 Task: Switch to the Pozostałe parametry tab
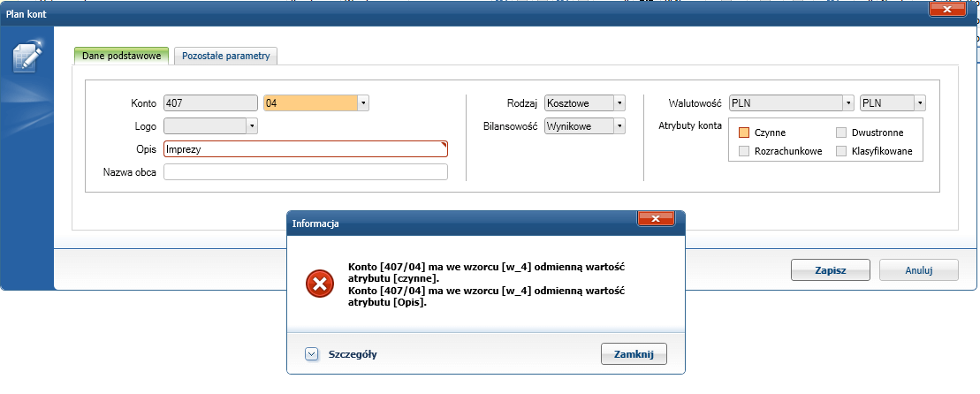point(226,56)
